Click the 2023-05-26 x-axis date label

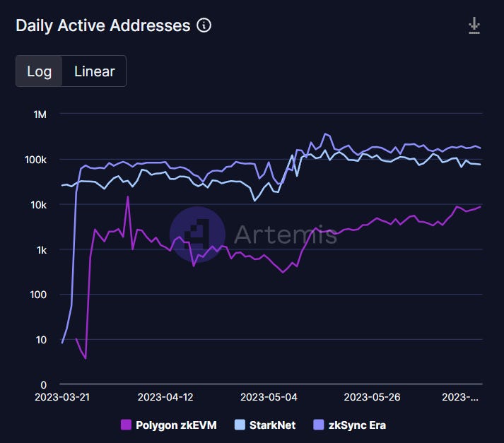point(372,397)
